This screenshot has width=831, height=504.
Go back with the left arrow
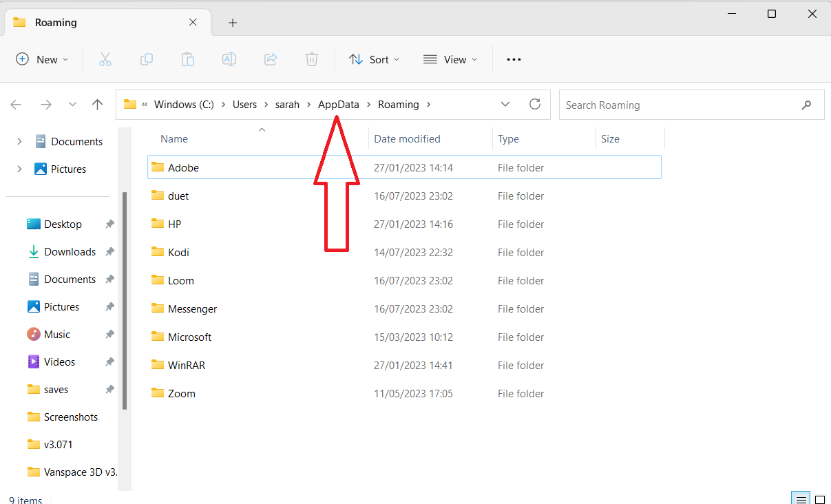(x=16, y=105)
